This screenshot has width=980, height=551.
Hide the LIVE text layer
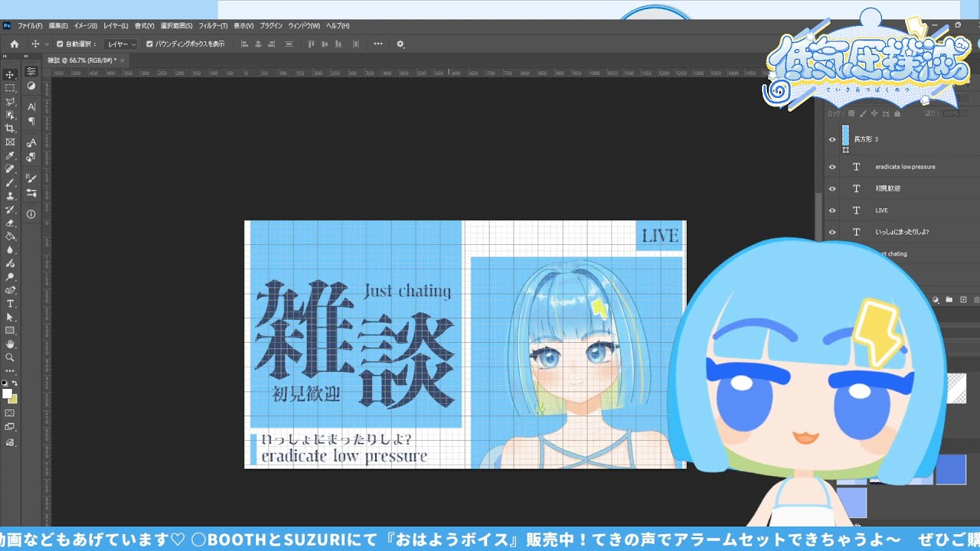click(x=832, y=210)
